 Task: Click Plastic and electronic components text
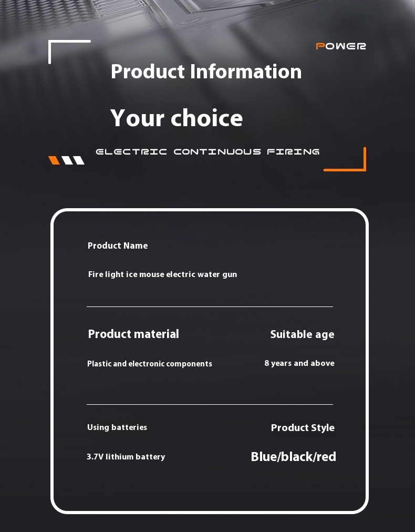pyautogui.click(x=150, y=364)
